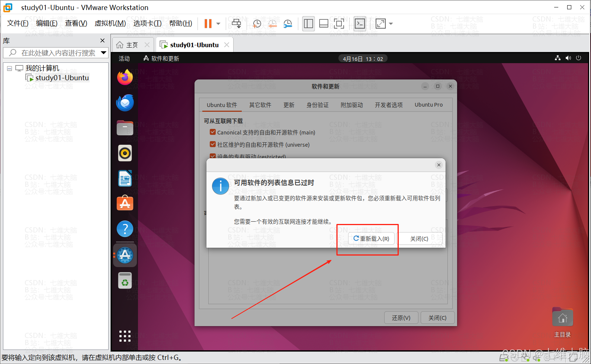Open the 软件和更新 app menu in top bar
This screenshot has width=591, height=364.
tap(161, 59)
